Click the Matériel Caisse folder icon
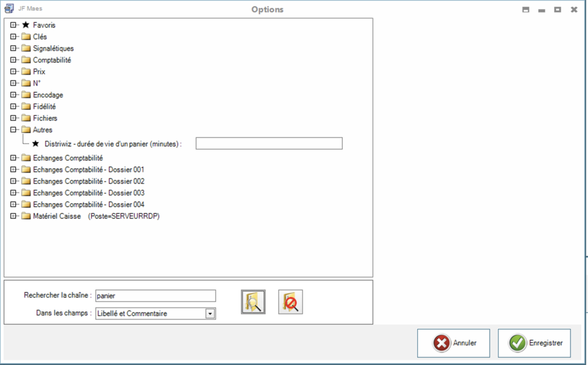 click(26, 216)
